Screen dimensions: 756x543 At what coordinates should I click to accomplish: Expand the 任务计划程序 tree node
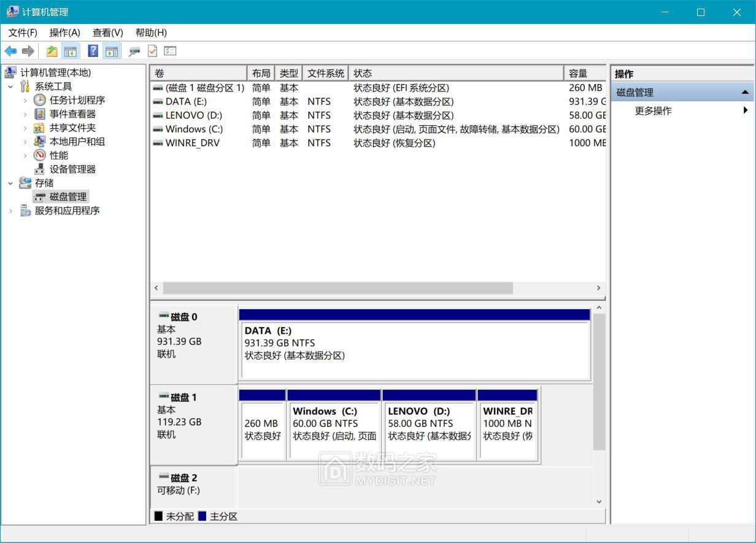[25, 100]
